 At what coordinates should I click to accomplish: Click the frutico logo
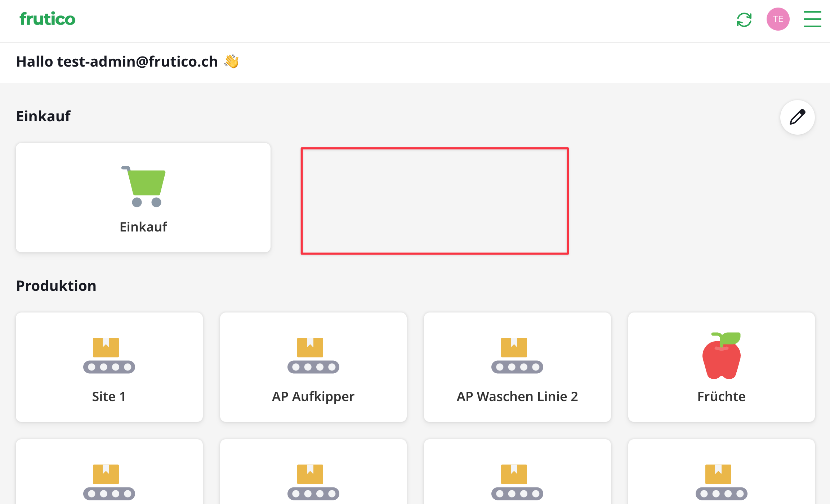click(47, 19)
